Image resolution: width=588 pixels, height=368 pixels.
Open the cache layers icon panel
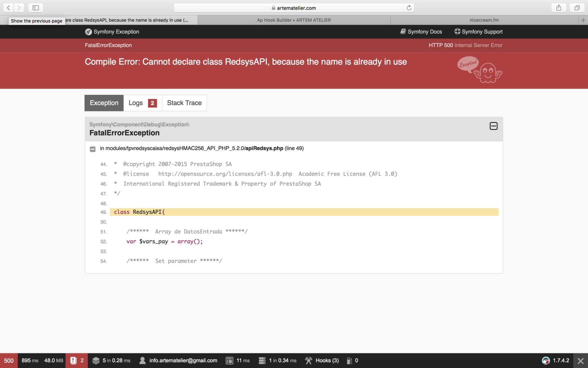pos(96,361)
